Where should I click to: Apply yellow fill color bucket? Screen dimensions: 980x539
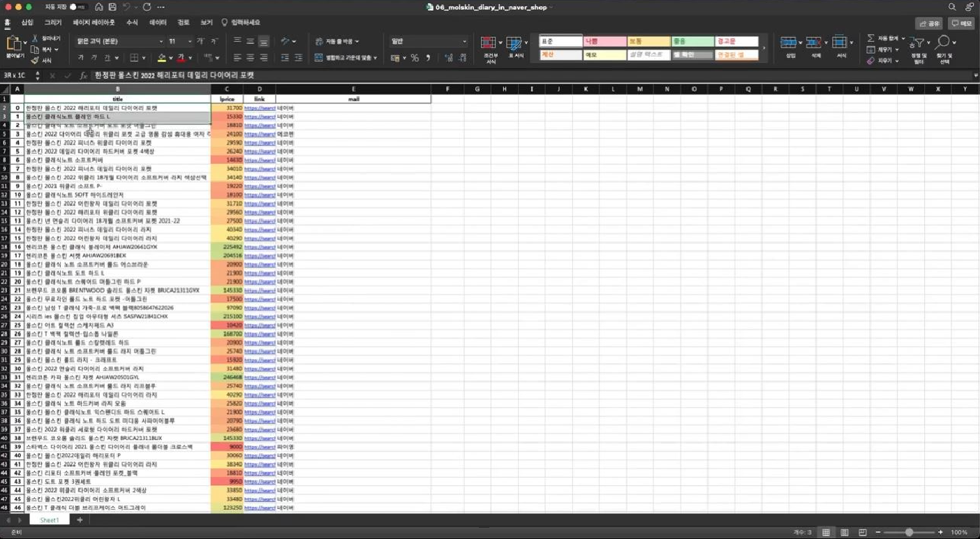162,58
